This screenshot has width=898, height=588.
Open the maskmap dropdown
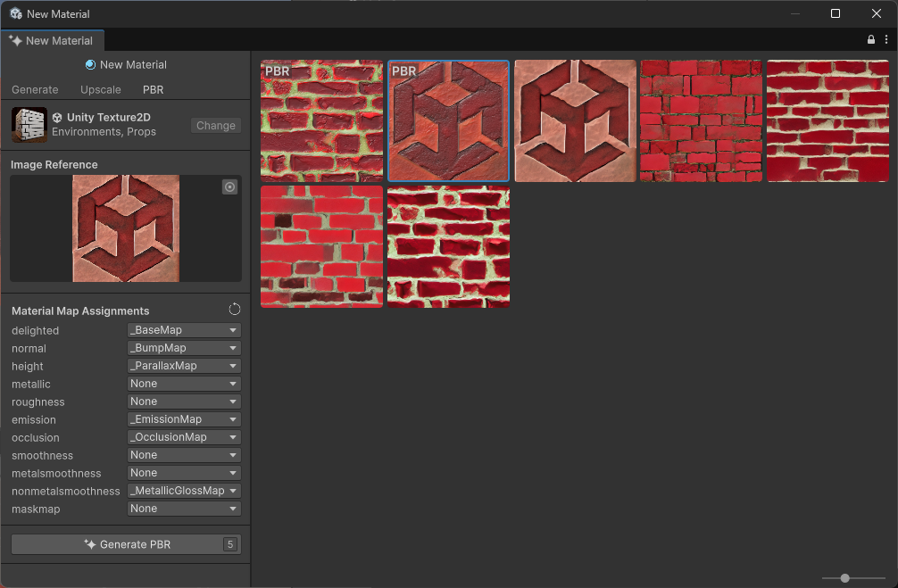184,509
